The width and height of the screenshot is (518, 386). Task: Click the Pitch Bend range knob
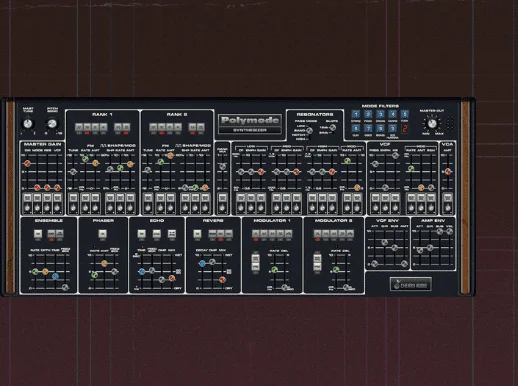tap(52, 124)
